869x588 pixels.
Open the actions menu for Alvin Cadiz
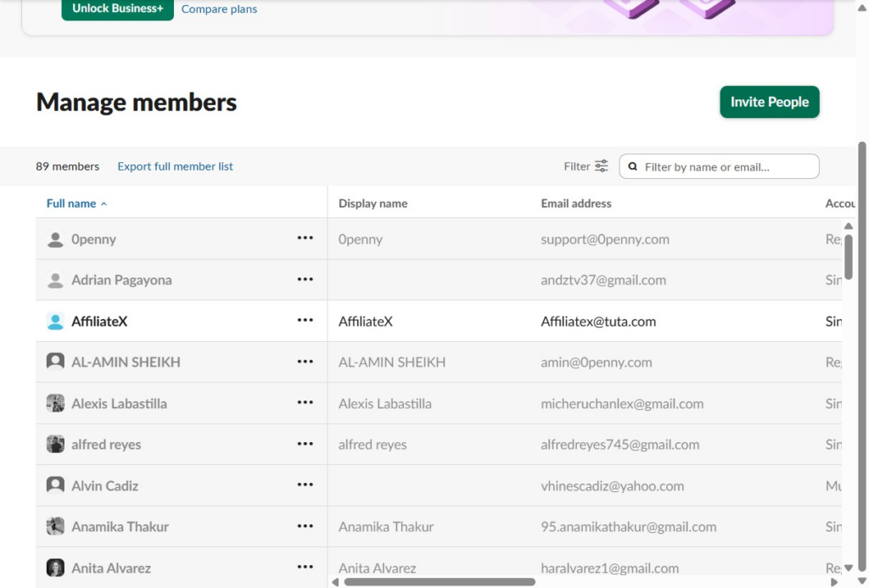306,485
